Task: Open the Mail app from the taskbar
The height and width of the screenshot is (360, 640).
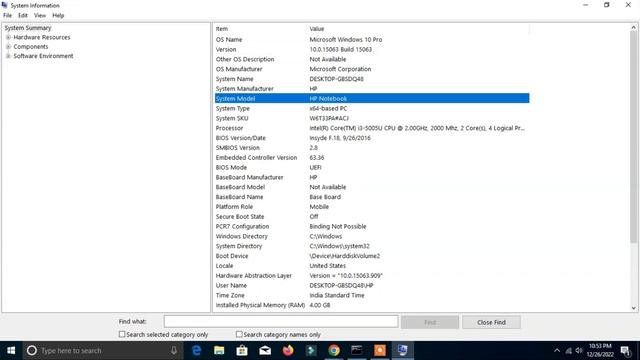Action: 265,351
